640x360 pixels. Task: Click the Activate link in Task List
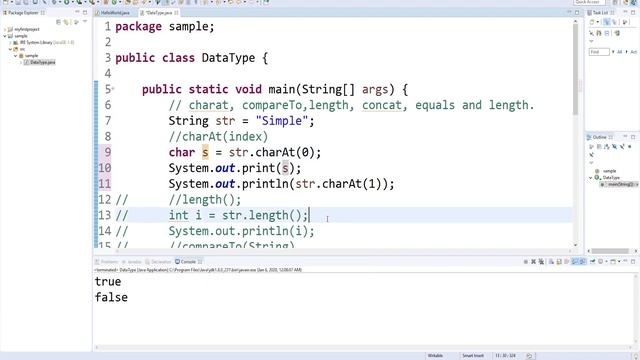tap(633, 52)
